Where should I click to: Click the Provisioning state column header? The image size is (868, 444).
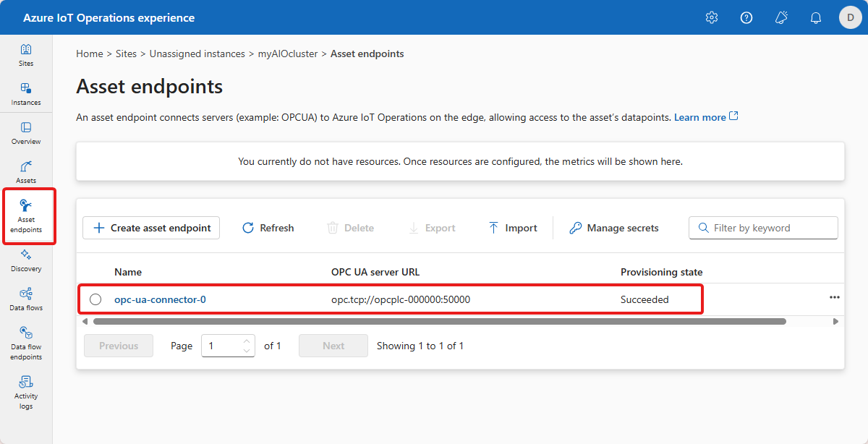(662, 272)
